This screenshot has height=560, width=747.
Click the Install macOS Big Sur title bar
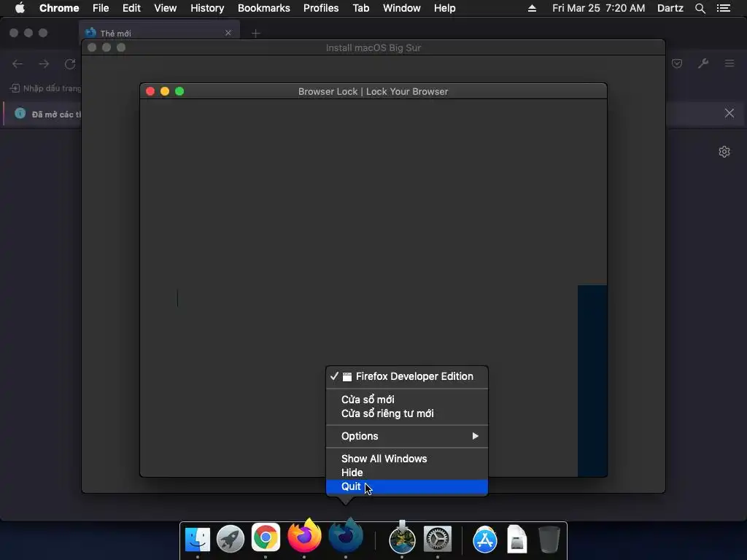tap(373, 47)
